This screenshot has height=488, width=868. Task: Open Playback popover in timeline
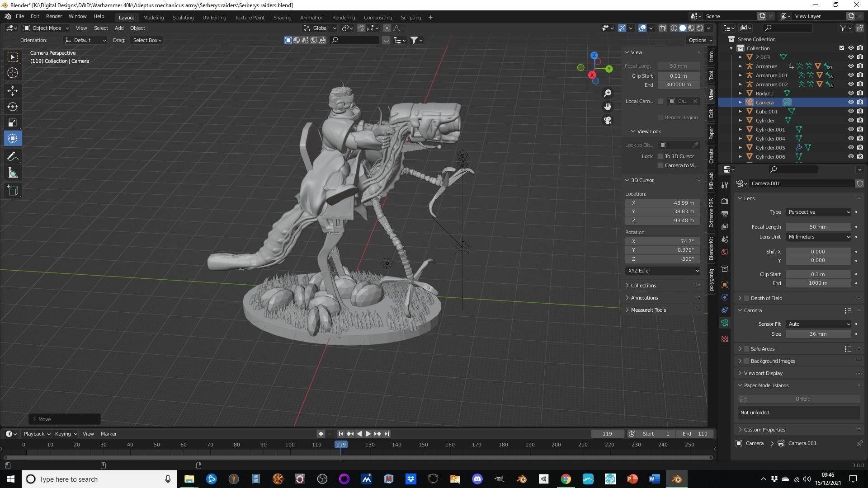click(37, 434)
